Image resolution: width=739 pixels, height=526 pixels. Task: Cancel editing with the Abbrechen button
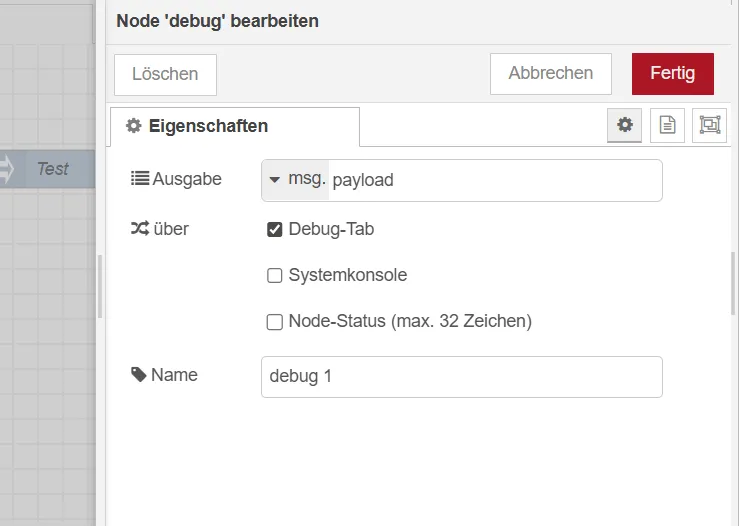550,74
